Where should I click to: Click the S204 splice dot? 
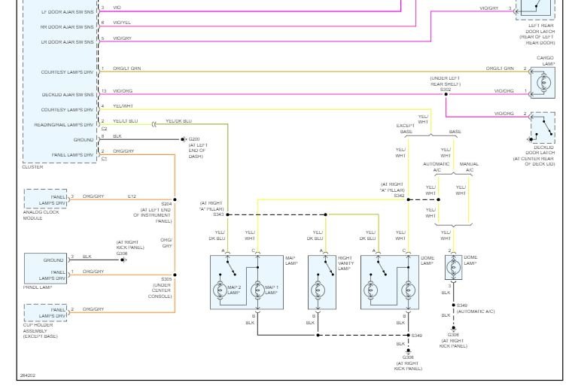pos(175,199)
